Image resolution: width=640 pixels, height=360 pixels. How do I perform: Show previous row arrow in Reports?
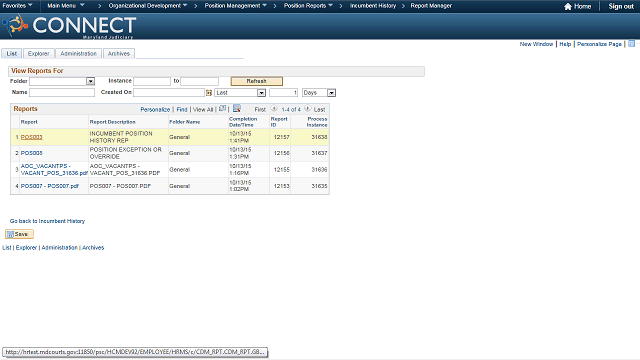pyautogui.click(x=274, y=109)
